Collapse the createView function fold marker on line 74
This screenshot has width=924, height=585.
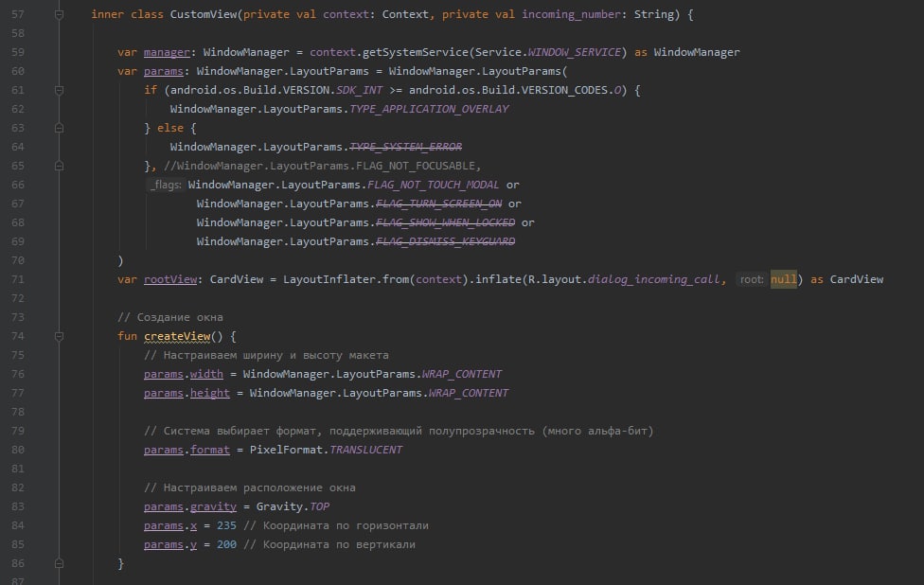point(59,336)
